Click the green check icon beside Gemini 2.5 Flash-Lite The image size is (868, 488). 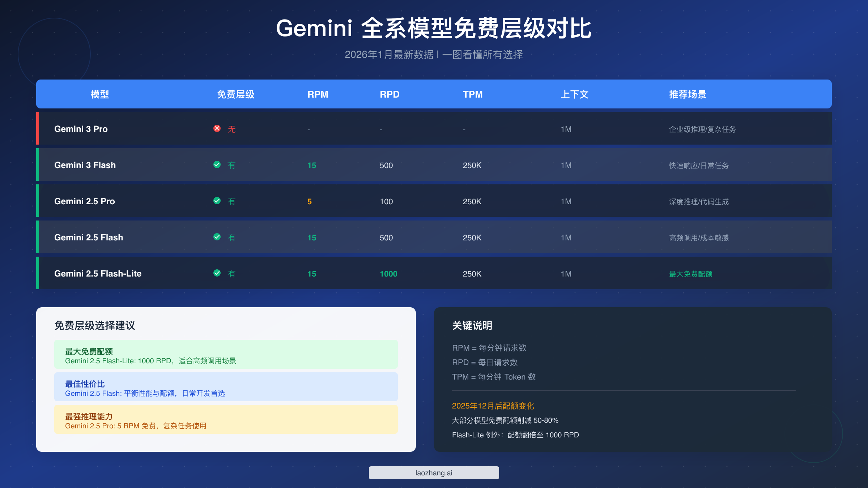point(217,274)
